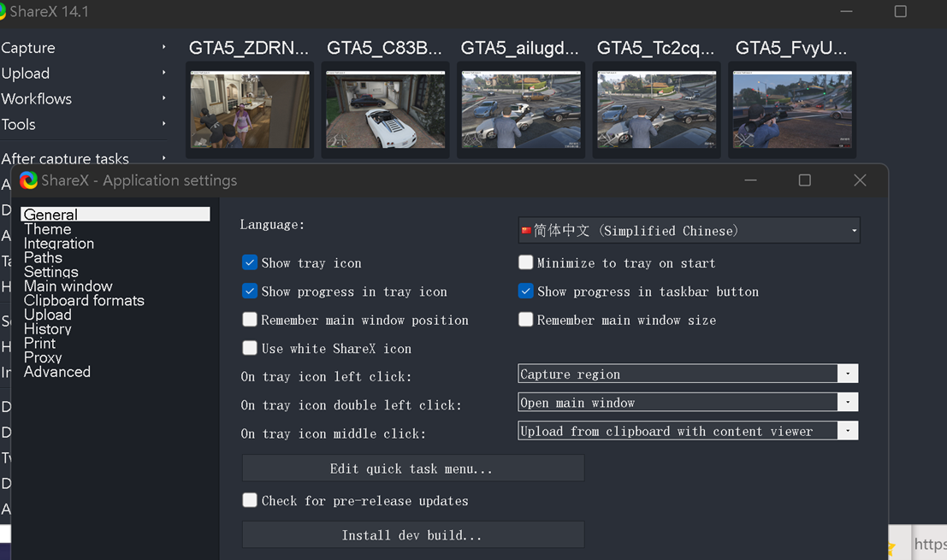Click the Application settings dialog title text

(139, 180)
